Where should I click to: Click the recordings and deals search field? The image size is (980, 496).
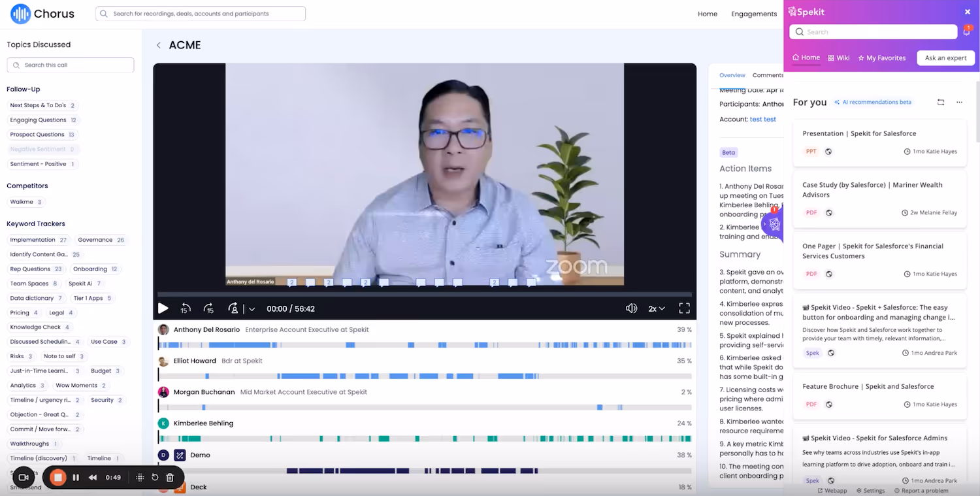point(201,14)
